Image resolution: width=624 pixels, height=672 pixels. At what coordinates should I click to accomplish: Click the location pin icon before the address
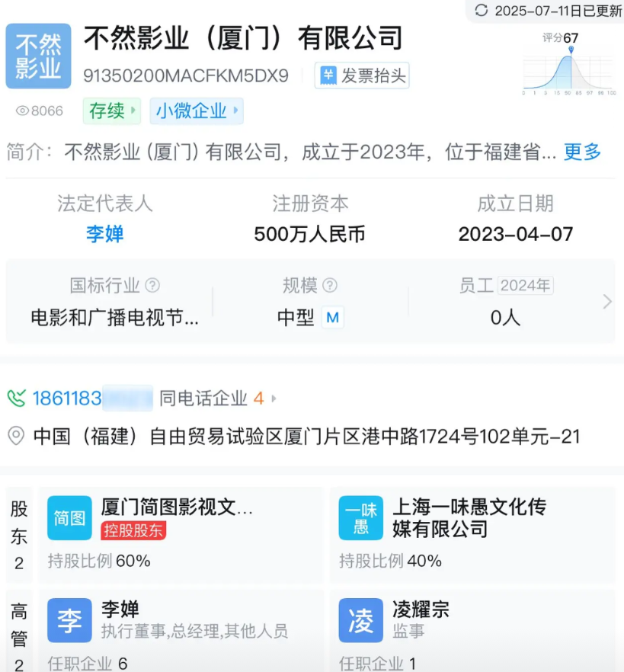[16, 437]
